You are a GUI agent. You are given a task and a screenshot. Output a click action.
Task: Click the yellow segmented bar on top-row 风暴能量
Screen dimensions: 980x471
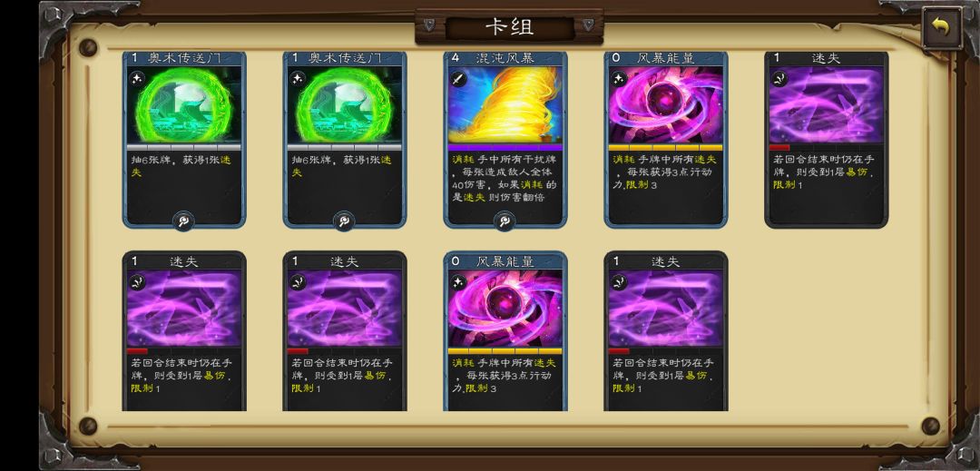[666, 148]
